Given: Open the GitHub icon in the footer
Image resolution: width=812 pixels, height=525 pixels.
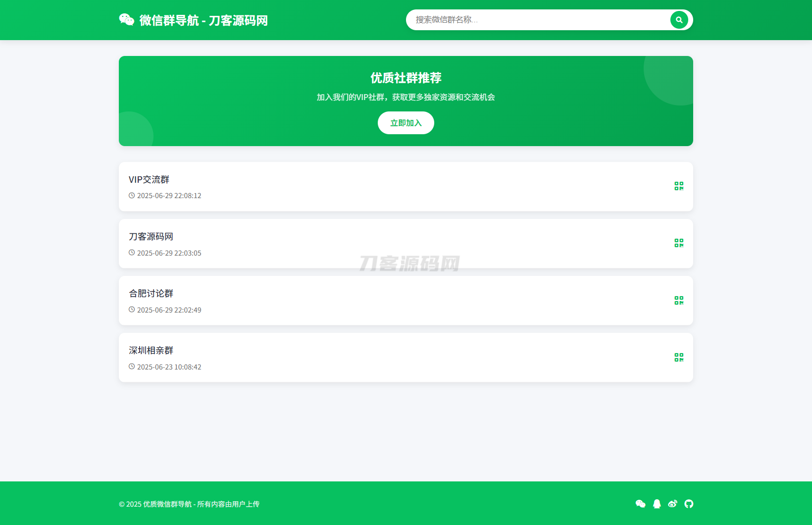Looking at the screenshot, I should pos(689,504).
